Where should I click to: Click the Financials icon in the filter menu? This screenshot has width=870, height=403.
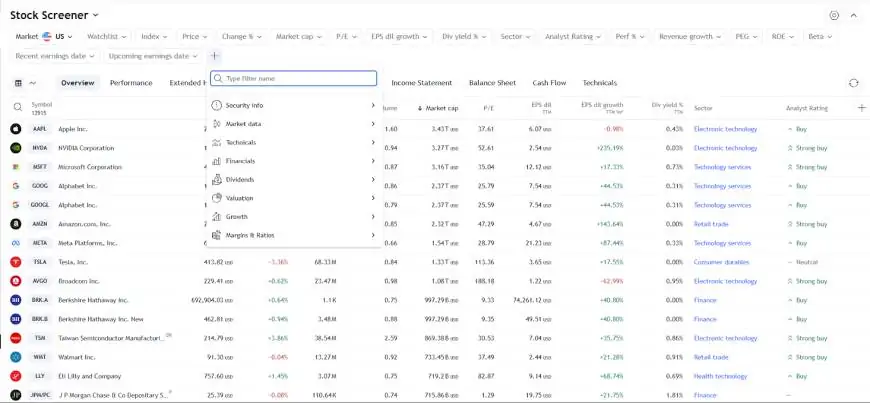216,161
